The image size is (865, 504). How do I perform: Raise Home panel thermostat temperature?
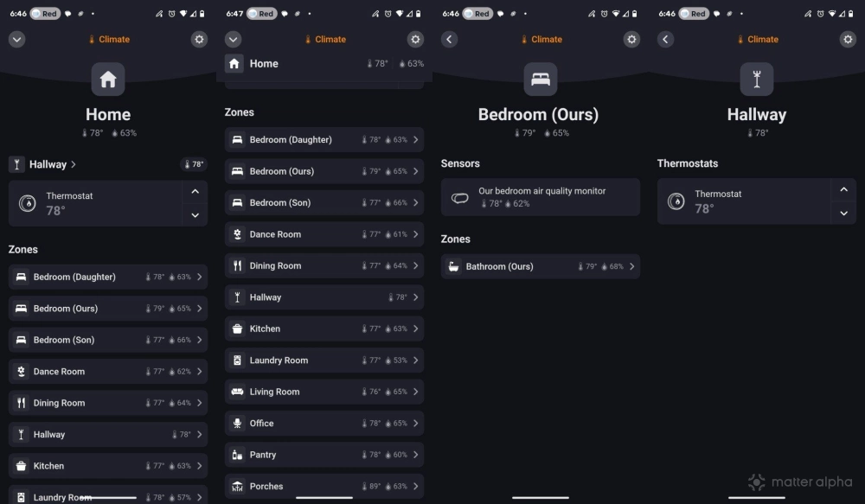[x=195, y=191]
